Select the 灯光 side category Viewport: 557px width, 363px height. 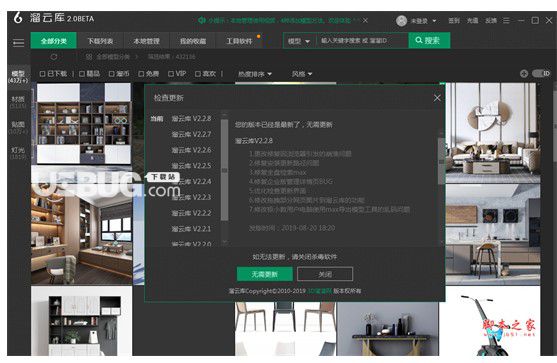[18, 153]
